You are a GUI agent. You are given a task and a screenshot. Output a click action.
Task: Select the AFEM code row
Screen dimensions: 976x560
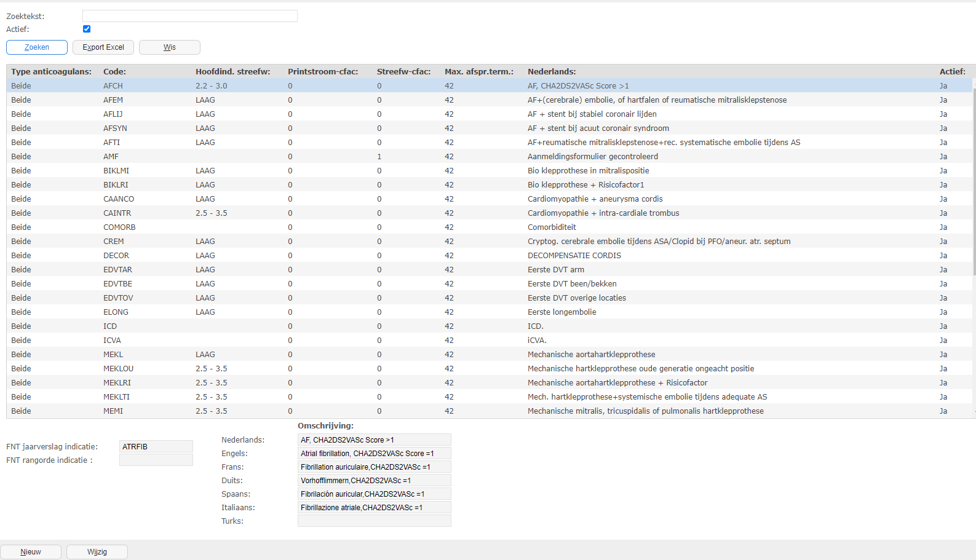(490, 100)
